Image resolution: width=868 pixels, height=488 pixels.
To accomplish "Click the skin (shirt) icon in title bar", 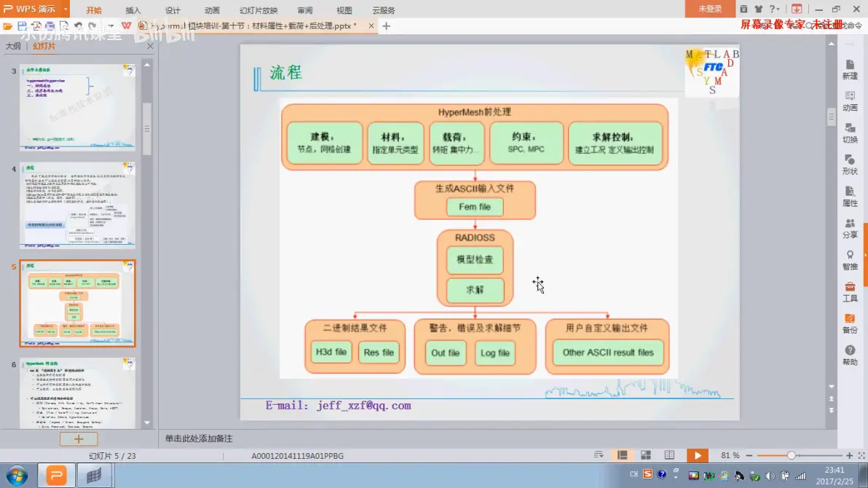I will [x=758, y=9].
